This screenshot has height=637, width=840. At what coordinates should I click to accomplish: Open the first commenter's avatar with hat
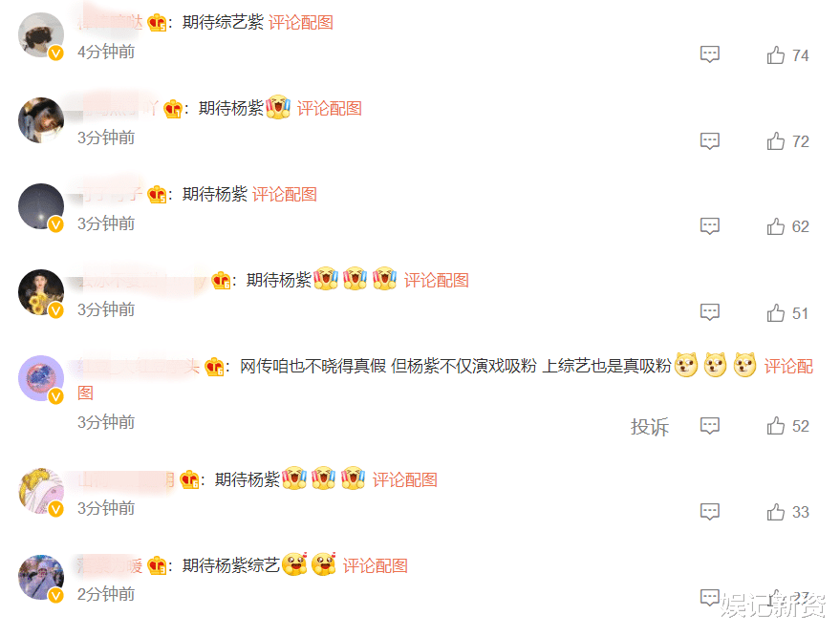click(x=41, y=35)
